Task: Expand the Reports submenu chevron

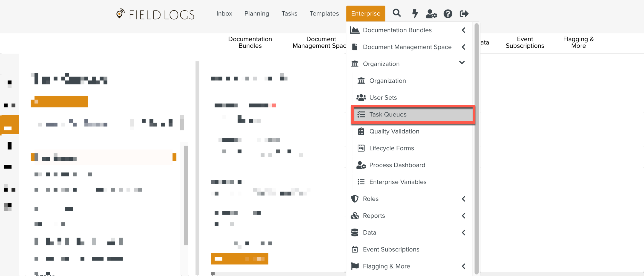Action: coord(463,216)
